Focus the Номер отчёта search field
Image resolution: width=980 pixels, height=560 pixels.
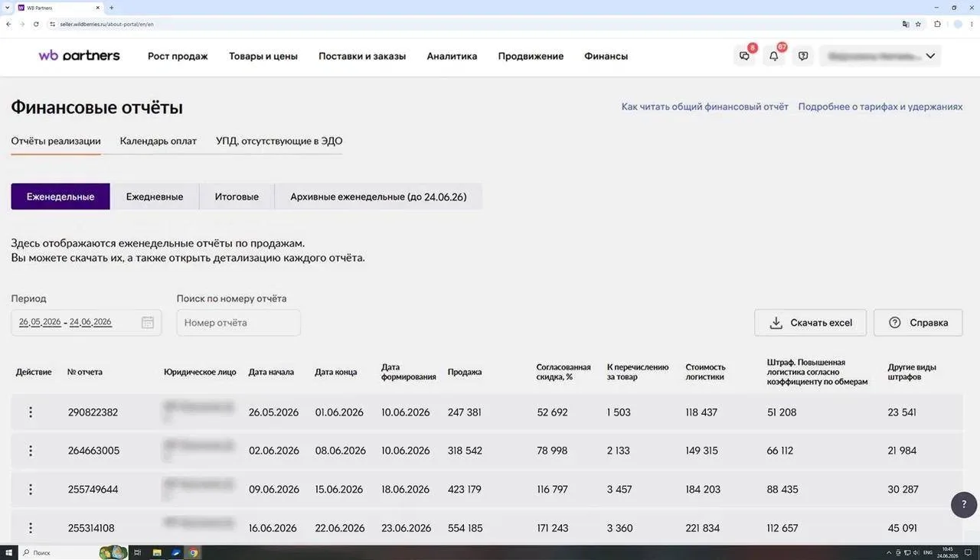coord(238,323)
